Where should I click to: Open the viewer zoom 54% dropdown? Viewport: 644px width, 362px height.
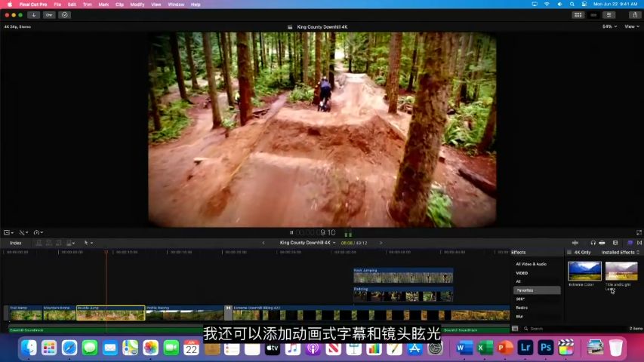pyautogui.click(x=608, y=26)
